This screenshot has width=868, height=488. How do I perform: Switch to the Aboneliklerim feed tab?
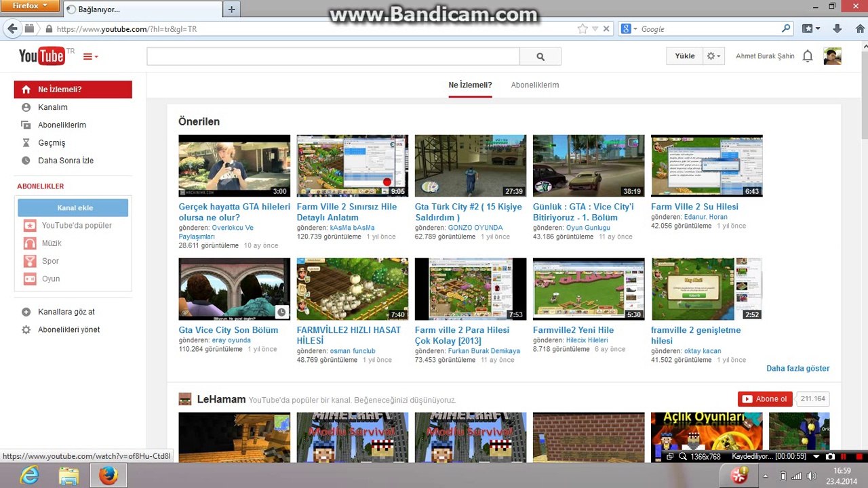pos(535,85)
